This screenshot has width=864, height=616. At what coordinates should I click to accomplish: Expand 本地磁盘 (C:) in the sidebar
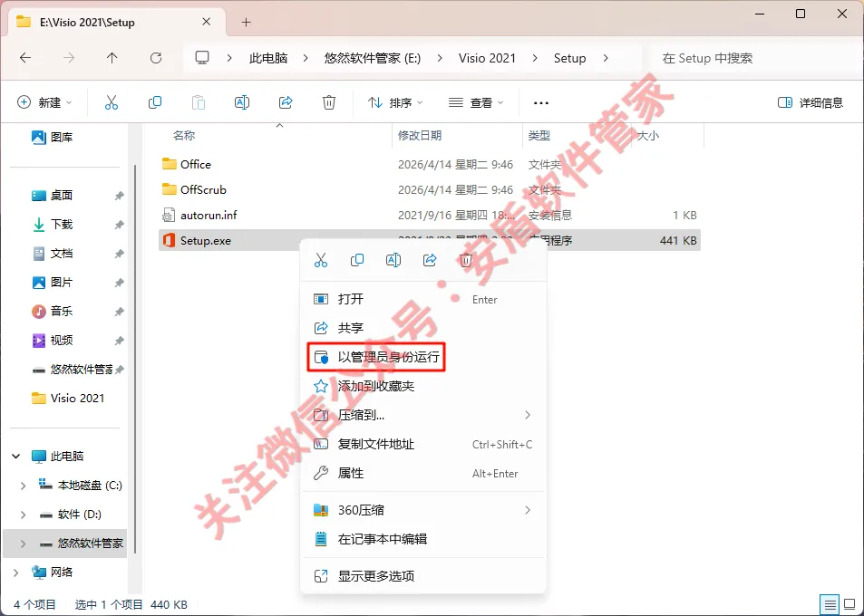click(24, 486)
